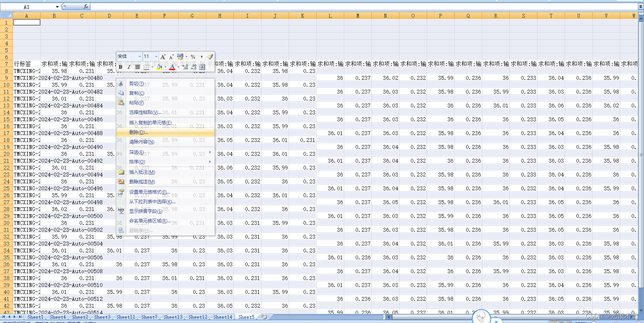
Task: Click the borders icon in mini toolbar
Action: 146,67
